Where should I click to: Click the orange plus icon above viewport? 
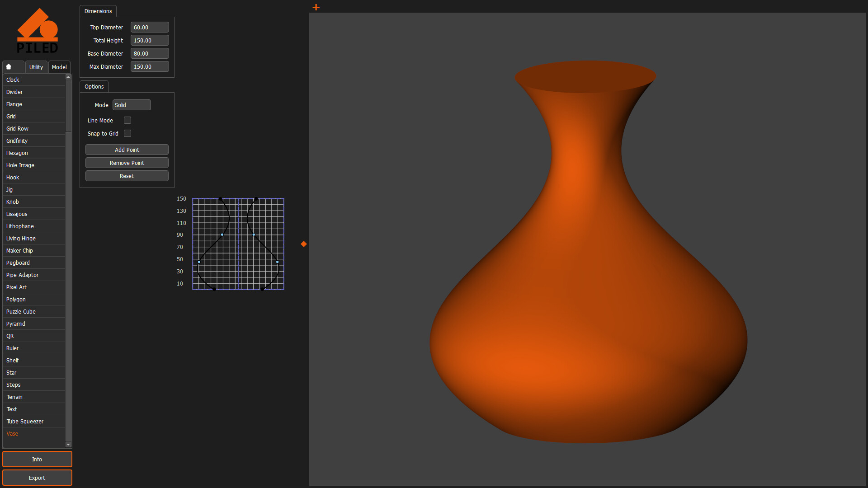tap(316, 7)
